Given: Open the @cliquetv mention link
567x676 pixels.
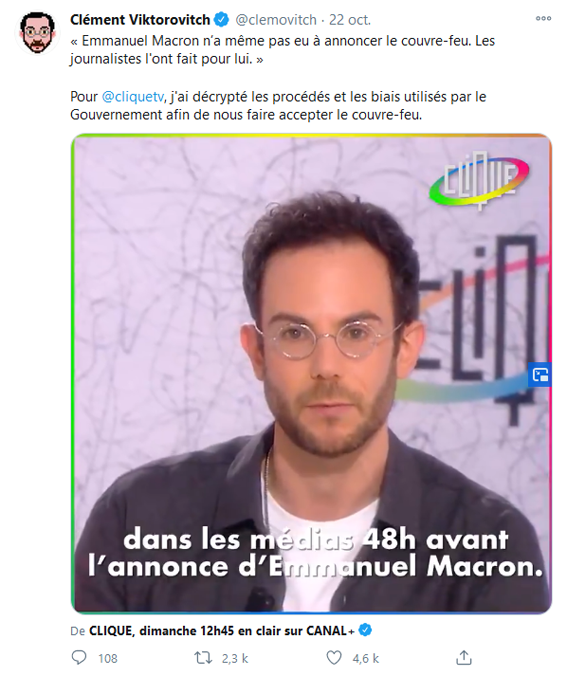Looking at the screenshot, I should (x=133, y=96).
